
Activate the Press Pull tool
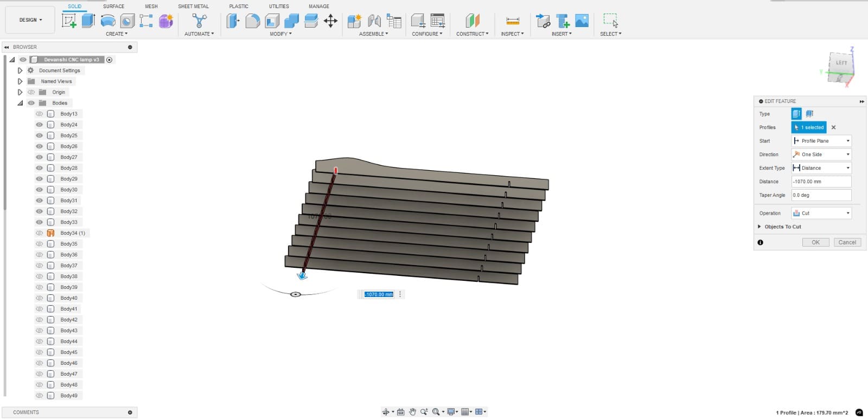(x=233, y=21)
